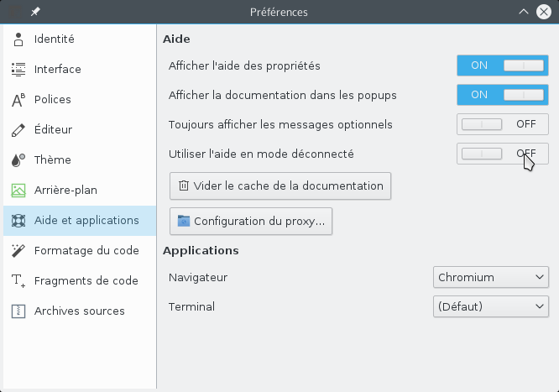The height and width of the screenshot is (392, 559).
Task: Open the Archives sources zip icon
Action: (18, 311)
